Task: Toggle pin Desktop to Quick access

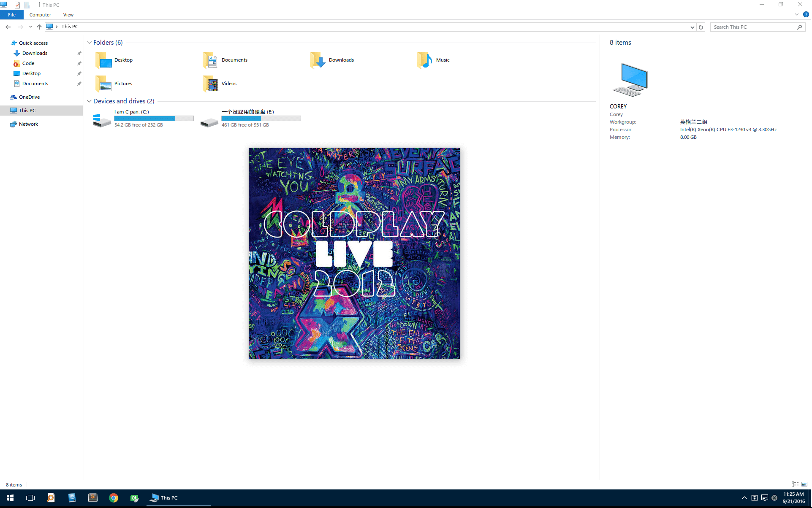Action: [x=79, y=73]
